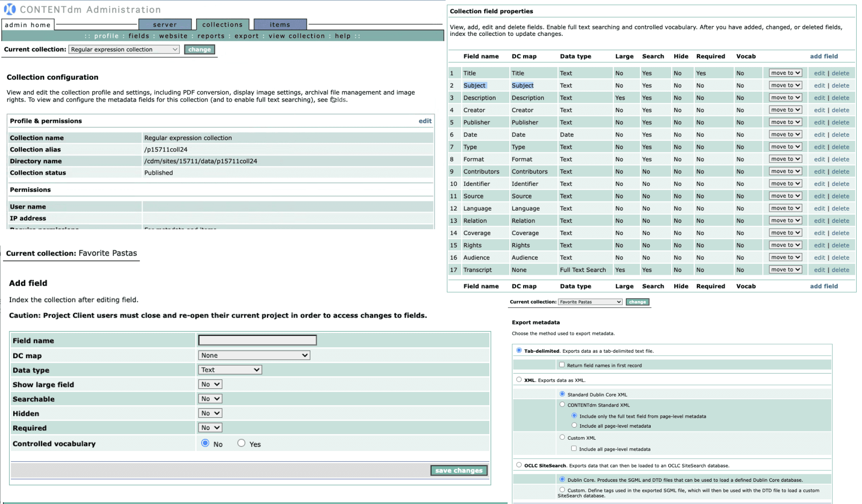Click change button beside Regular expression collection

pyautogui.click(x=199, y=50)
